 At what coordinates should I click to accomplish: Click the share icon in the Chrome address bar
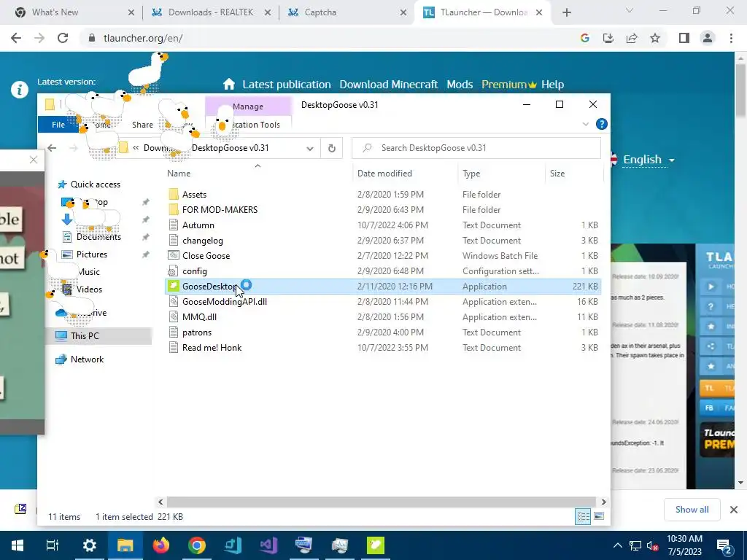(x=632, y=38)
